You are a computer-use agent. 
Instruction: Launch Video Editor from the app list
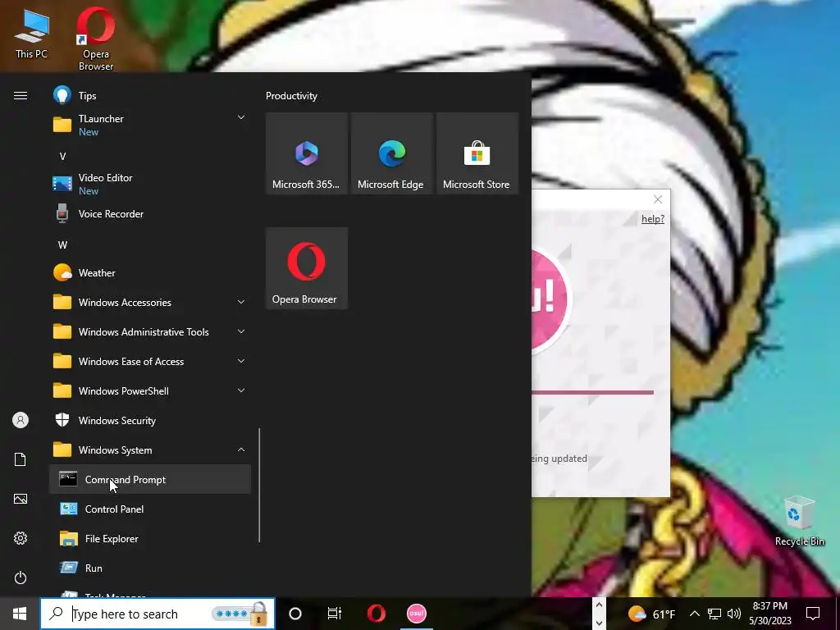150,184
